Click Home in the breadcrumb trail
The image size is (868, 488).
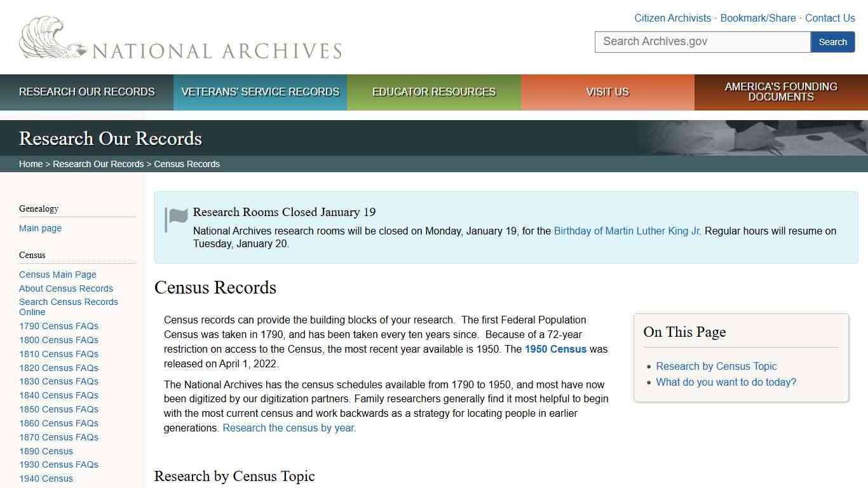31,163
